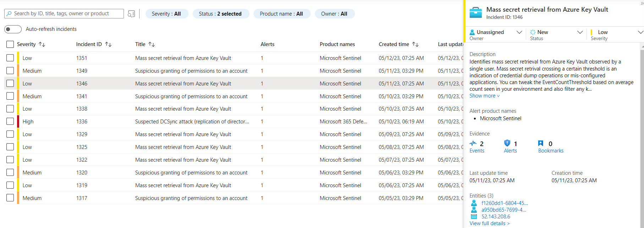Check the box for High severity incident 1336
Screen dimensions: 644x228
[x=10, y=122]
